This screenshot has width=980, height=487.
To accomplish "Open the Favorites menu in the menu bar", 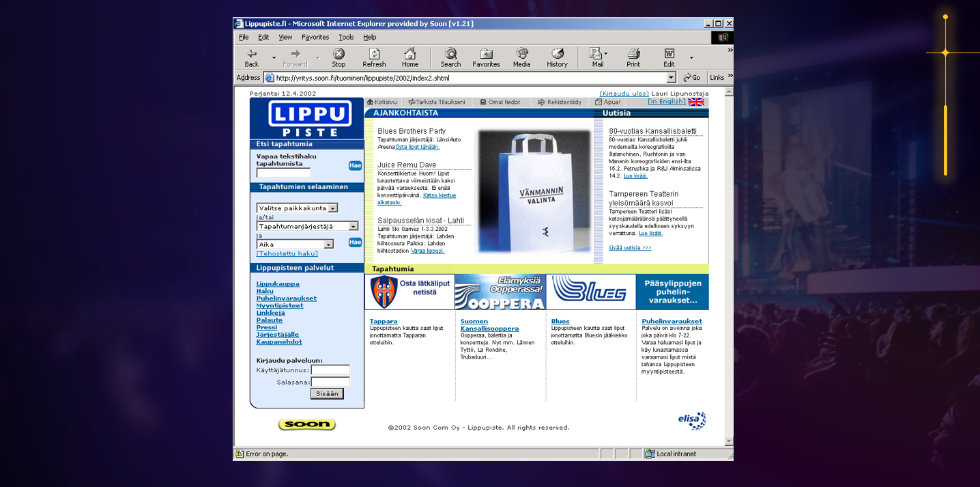I will (x=315, y=38).
